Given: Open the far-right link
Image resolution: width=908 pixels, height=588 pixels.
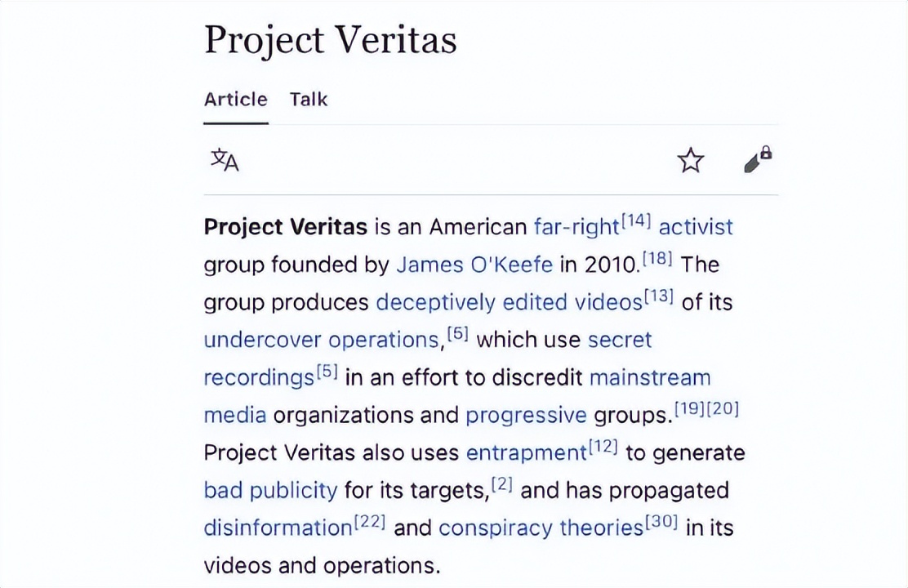Looking at the screenshot, I should tap(576, 227).
